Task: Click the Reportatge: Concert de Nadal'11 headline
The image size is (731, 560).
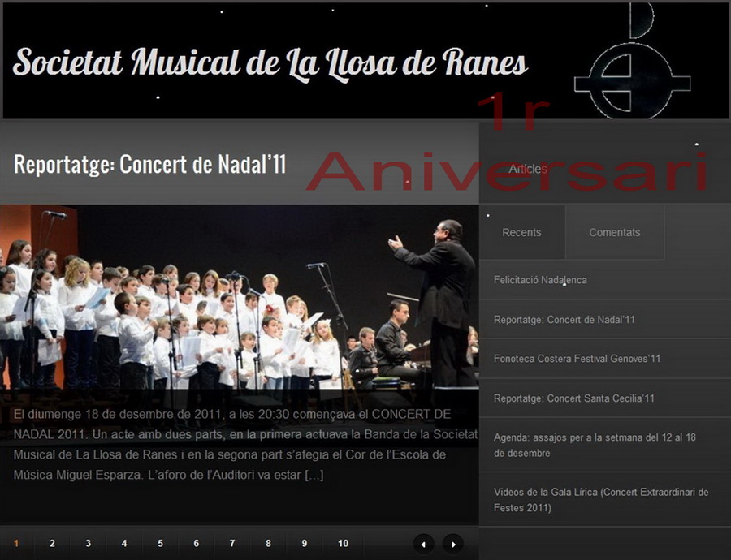Action: pos(149,164)
